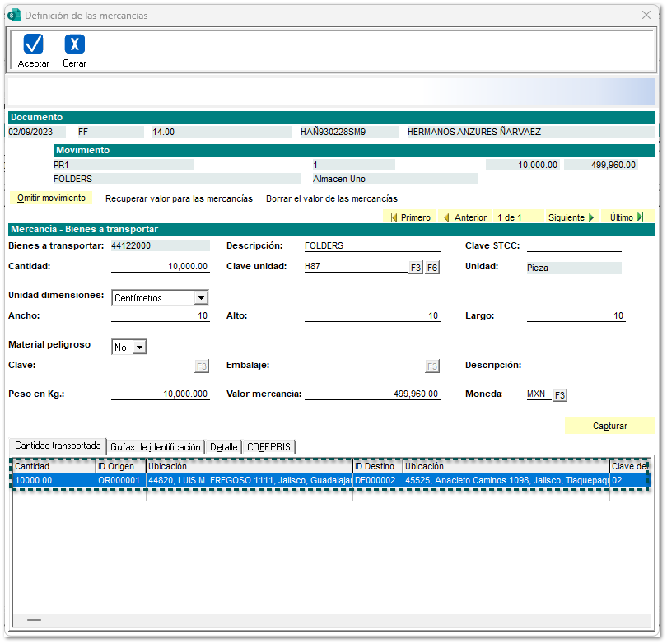Click the Capturar button
Screen dimensions: 667x644
tap(609, 426)
